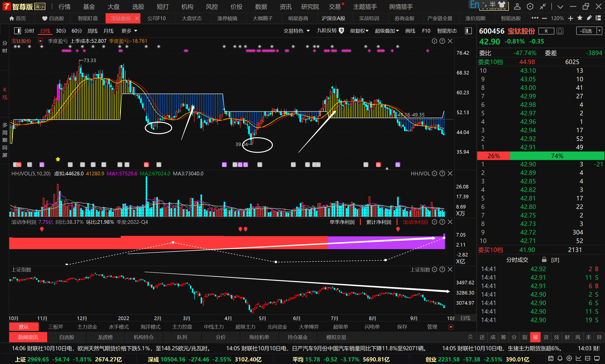Open the 公司F10 tab

click(156, 18)
